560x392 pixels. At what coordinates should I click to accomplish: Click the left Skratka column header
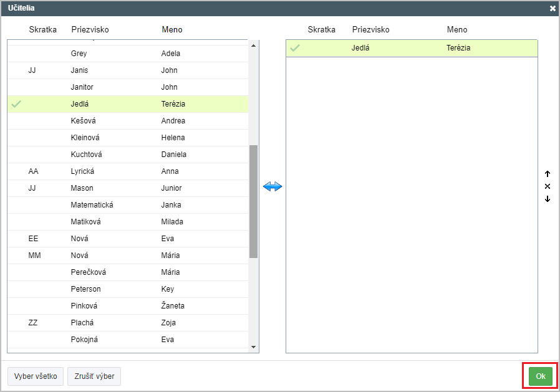[x=43, y=30]
